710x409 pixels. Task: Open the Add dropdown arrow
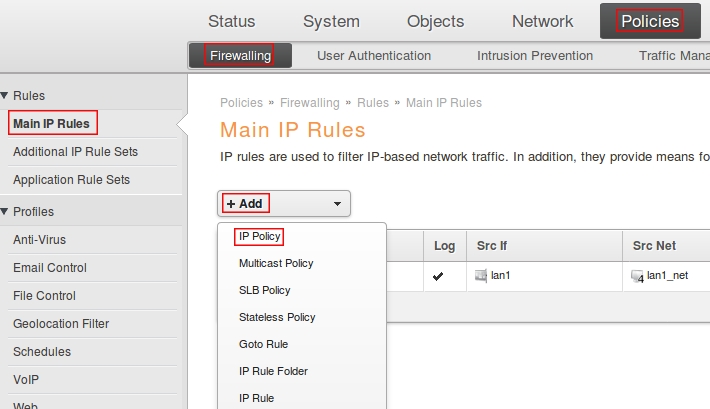click(x=337, y=204)
